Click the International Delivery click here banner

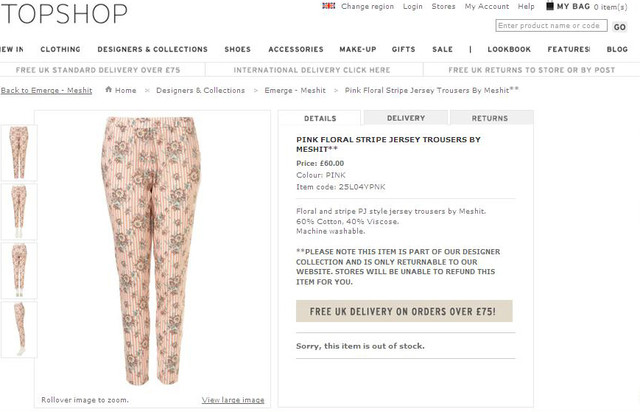click(312, 70)
